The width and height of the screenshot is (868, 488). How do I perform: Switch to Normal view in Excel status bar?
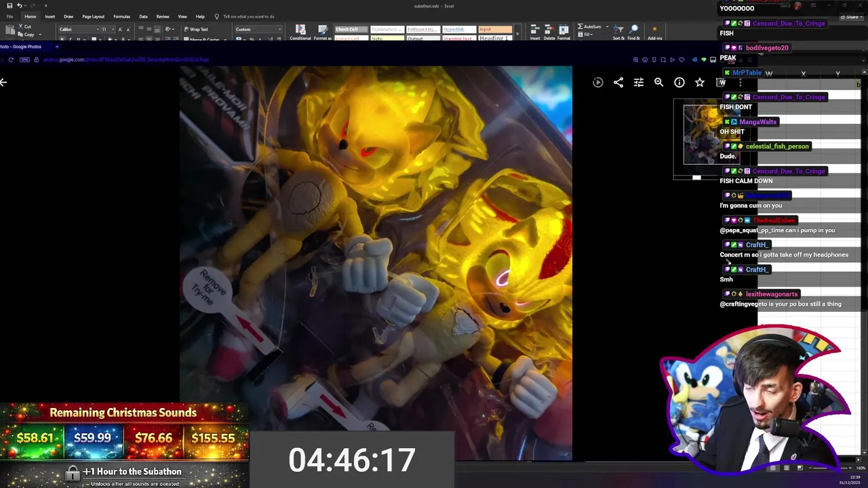click(x=772, y=468)
